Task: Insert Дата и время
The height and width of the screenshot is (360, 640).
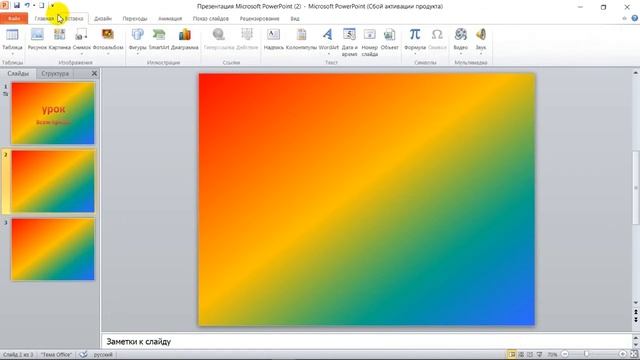Action: coord(349,42)
